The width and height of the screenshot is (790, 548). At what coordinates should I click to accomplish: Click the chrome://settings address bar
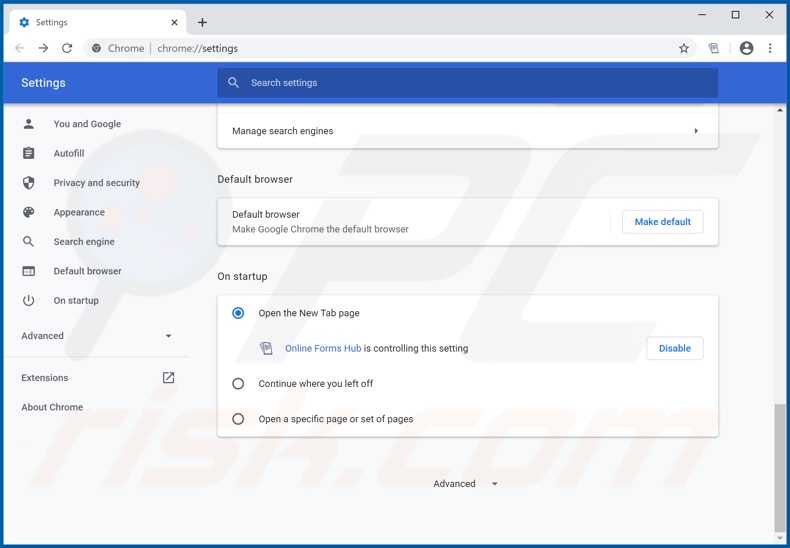click(388, 48)
